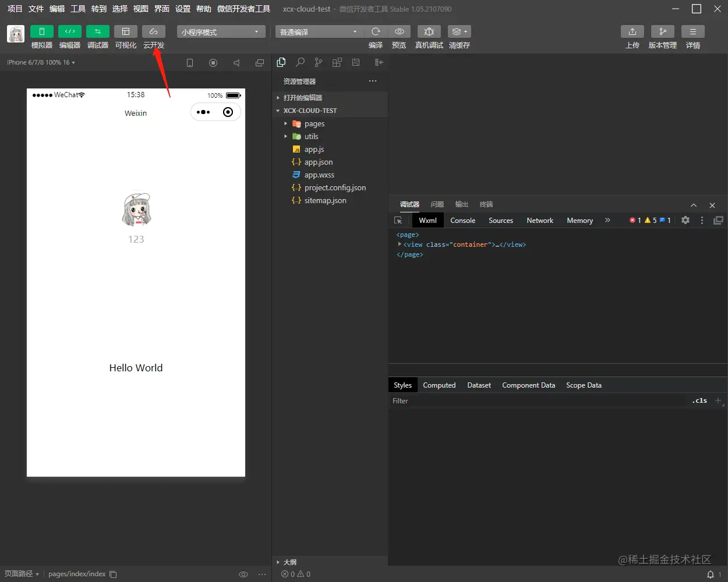Expand the 大纲 outline section
This screenshot has width=728, height=582.
coord(330,562)
